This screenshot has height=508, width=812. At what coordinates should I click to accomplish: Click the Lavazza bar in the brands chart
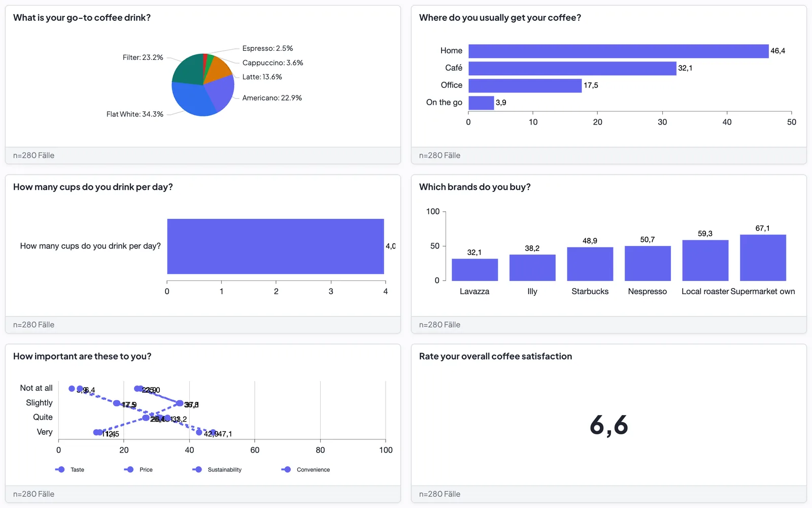(x=475, y=270)
